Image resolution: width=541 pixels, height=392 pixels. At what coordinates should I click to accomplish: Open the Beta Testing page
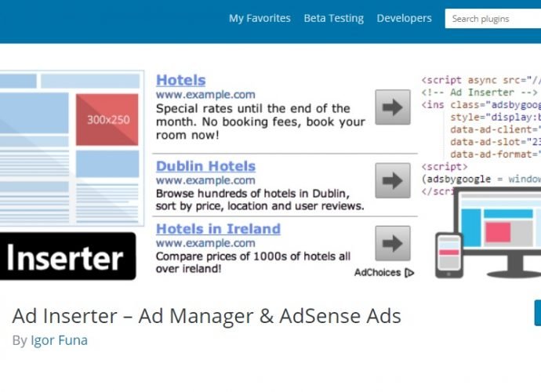click(334, 18)
